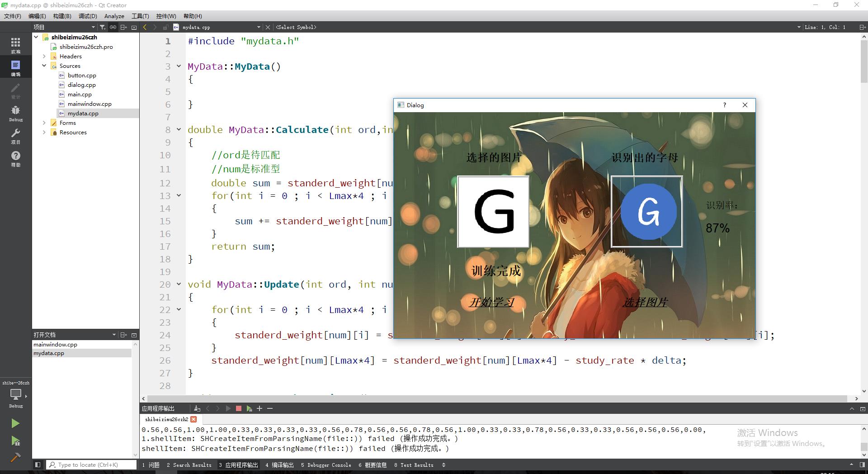This screenshot has height=474, width=868.
Task: Open the output pane selector arrows in status bar
Action: [x=443, y=465]
